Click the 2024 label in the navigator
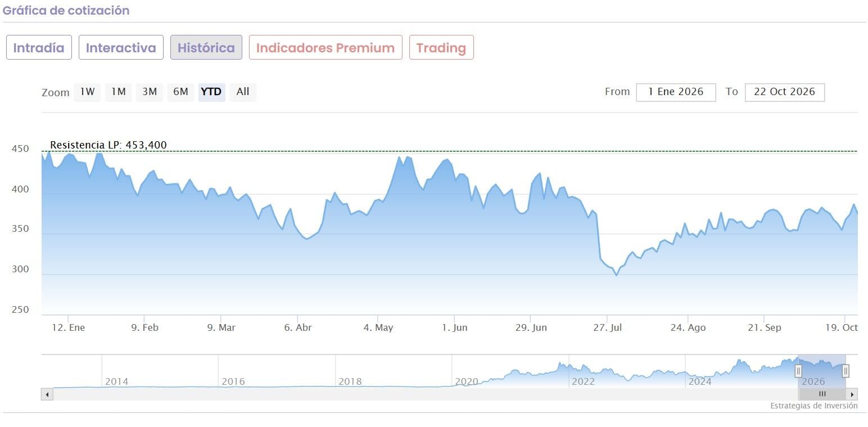 (700, 381)
